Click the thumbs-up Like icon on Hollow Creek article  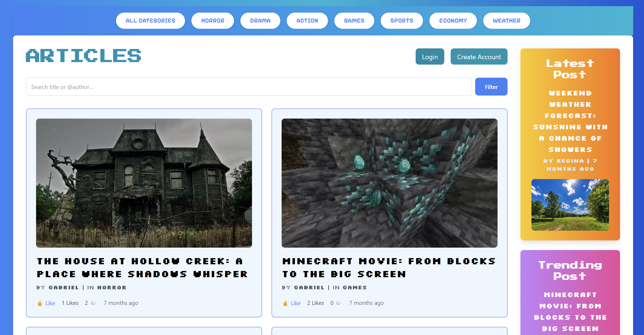40,303
